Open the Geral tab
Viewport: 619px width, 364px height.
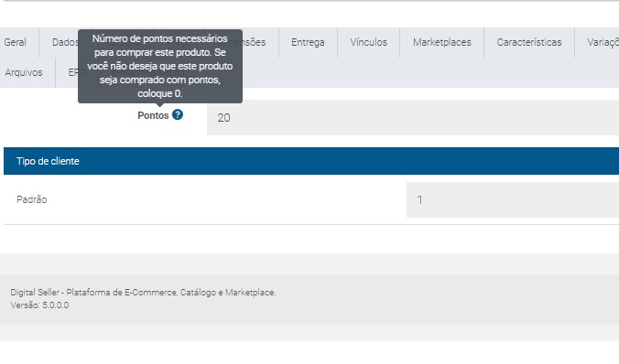16,42
